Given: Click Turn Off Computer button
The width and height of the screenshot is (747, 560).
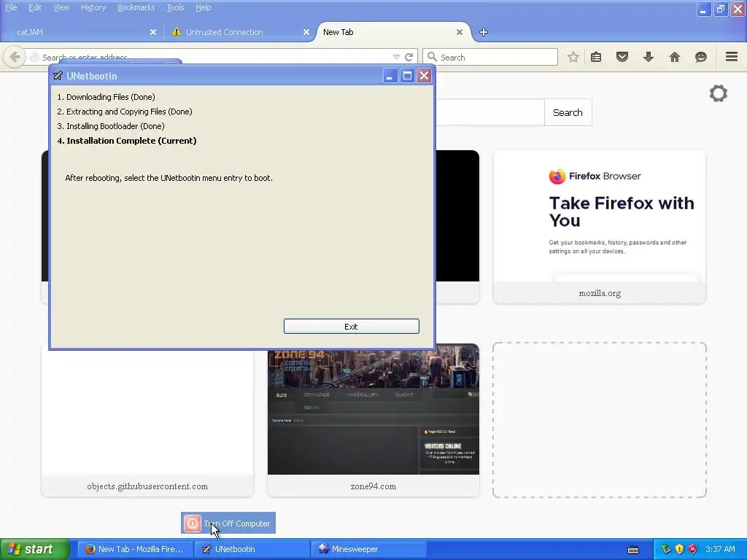Looking at the screenshot, I should [228, 524].
